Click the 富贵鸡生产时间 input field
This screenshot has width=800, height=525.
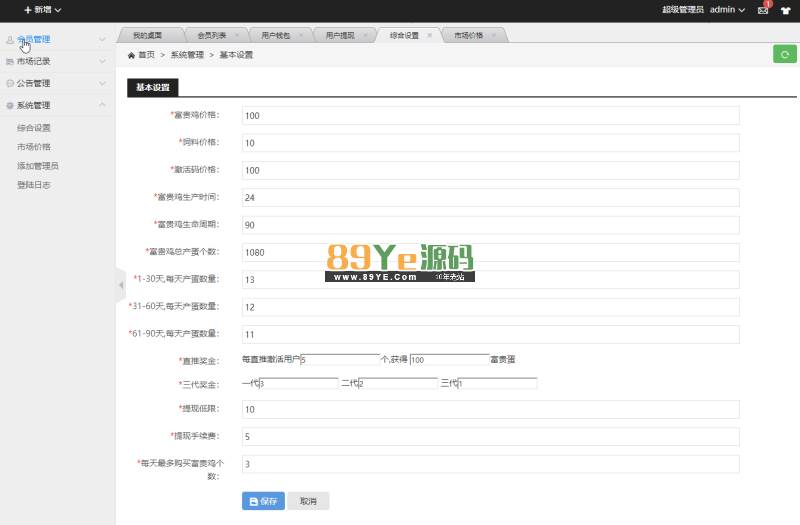(490, 197)
